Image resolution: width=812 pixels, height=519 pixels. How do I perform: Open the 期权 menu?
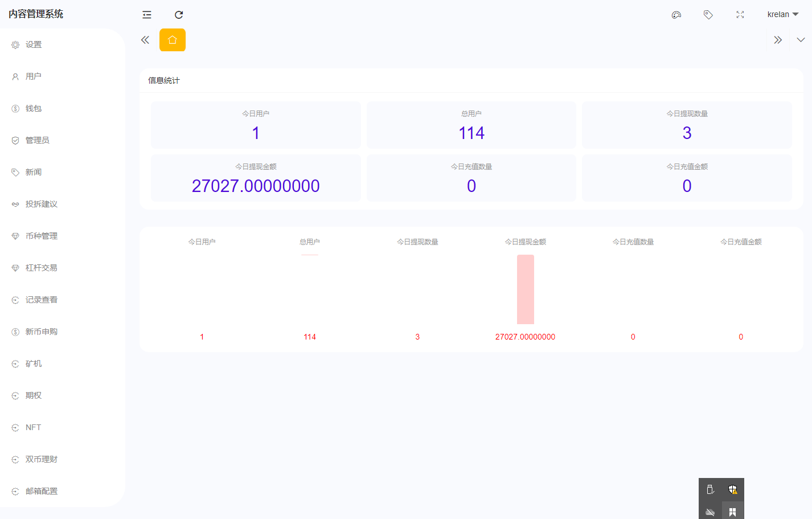click(63, 395)
